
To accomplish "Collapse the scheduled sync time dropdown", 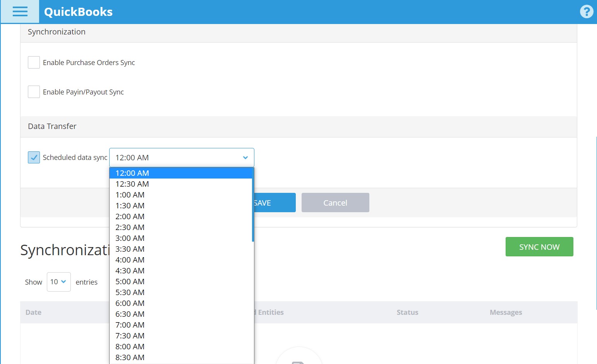I will (182, 158).
